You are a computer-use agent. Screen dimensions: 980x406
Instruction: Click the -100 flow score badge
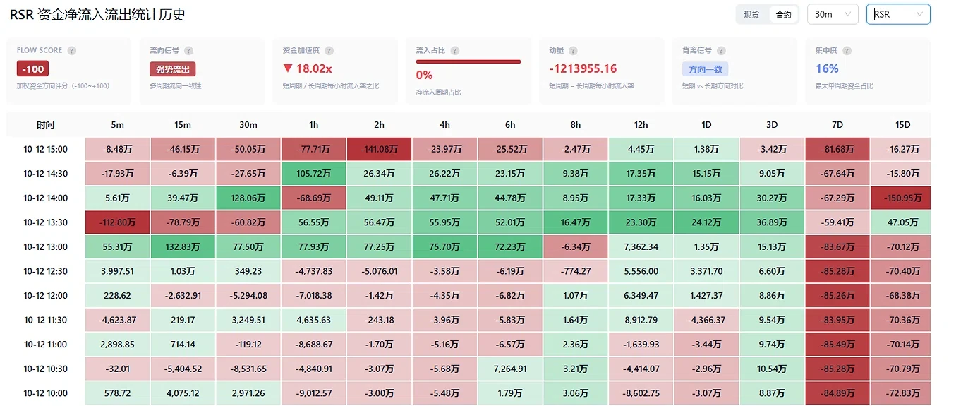[x=32, y=68]
